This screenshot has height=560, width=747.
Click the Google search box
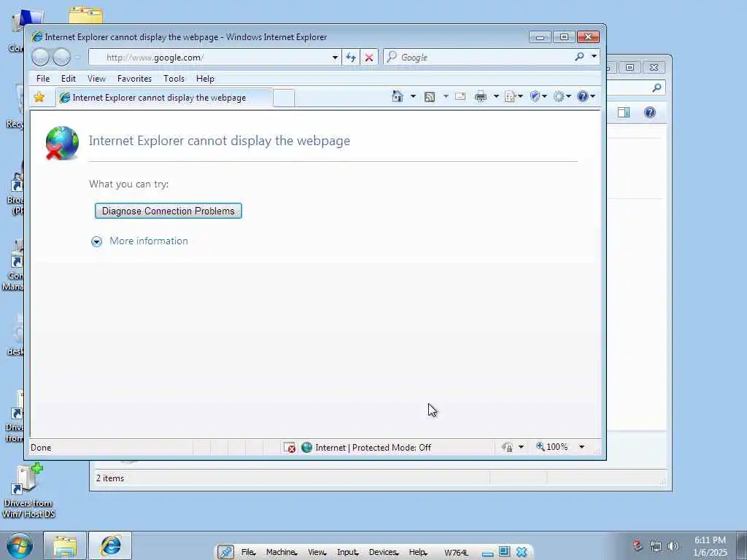click(479, 57)
